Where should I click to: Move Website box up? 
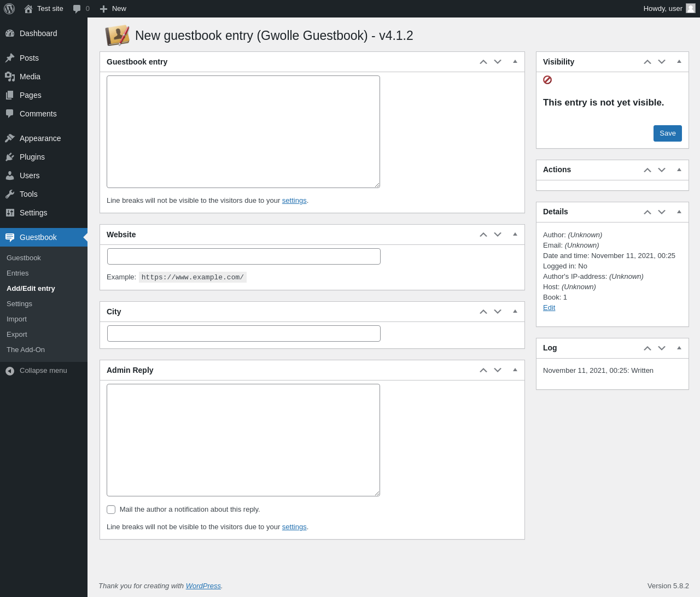(x=483, y=235)
